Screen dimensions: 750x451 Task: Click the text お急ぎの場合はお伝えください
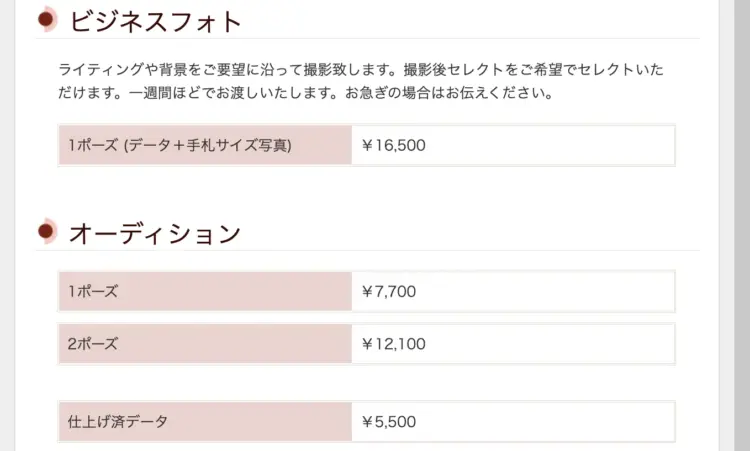coord(449,94)
